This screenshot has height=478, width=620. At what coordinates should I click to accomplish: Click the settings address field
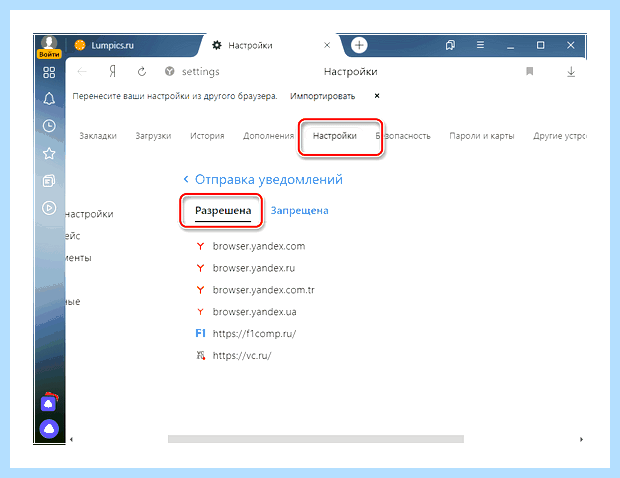coord(200,72)
